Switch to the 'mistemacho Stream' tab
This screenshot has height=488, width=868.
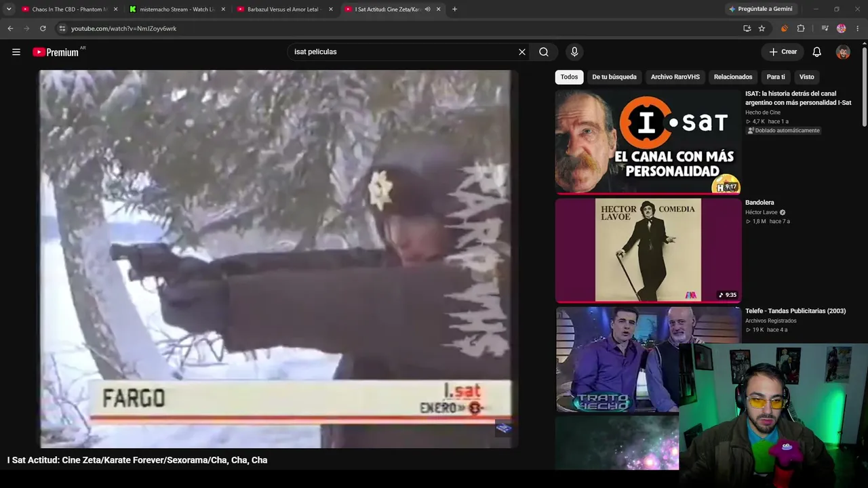[x=178, y=9]
